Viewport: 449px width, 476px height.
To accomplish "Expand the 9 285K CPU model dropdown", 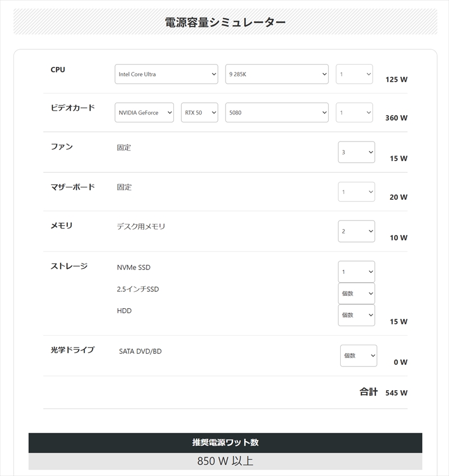I will point(277,74).
